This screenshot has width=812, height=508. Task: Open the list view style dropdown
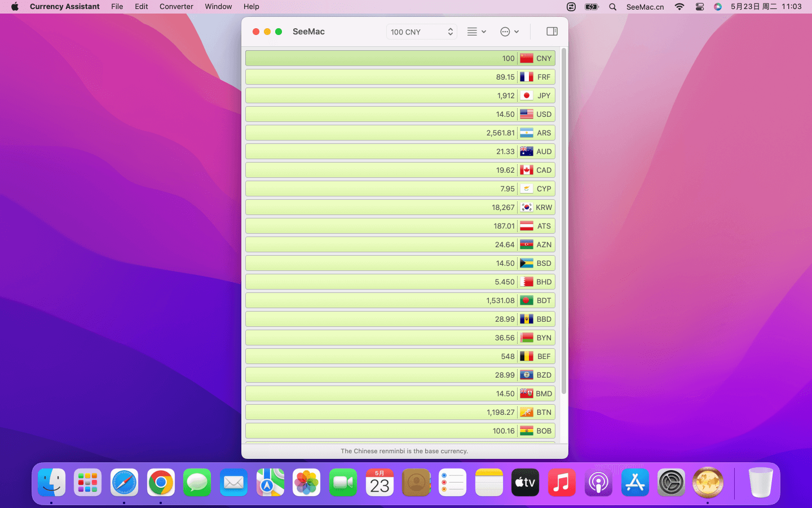coord(476,32)
